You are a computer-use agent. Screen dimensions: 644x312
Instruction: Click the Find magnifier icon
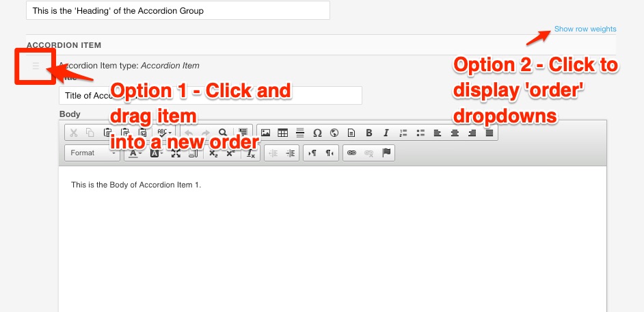pyautogui.click(x=223, y=133)
